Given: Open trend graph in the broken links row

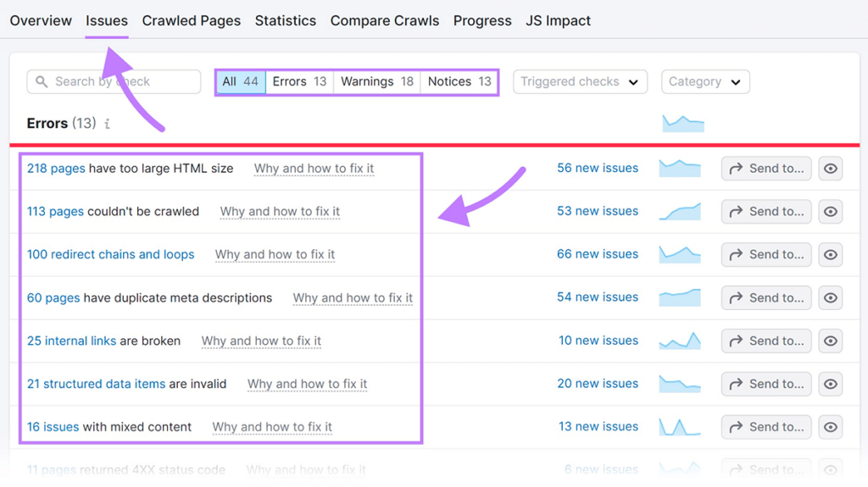Looking at the screenshot, I should click(x=680, y=340).
